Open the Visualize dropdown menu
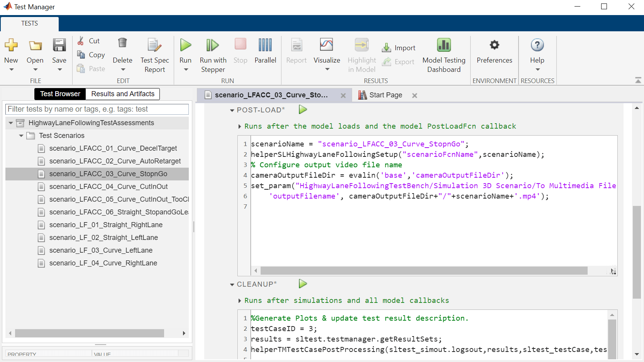 pos(327,70)
